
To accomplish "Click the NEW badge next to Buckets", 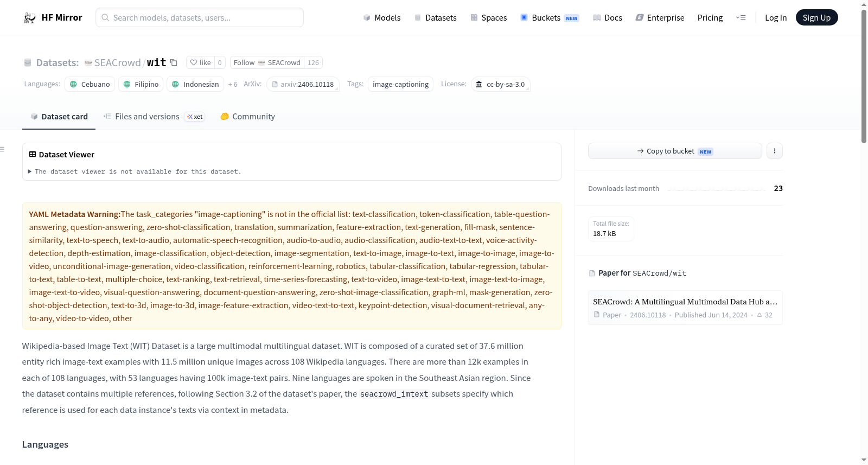I will point(572,18).
